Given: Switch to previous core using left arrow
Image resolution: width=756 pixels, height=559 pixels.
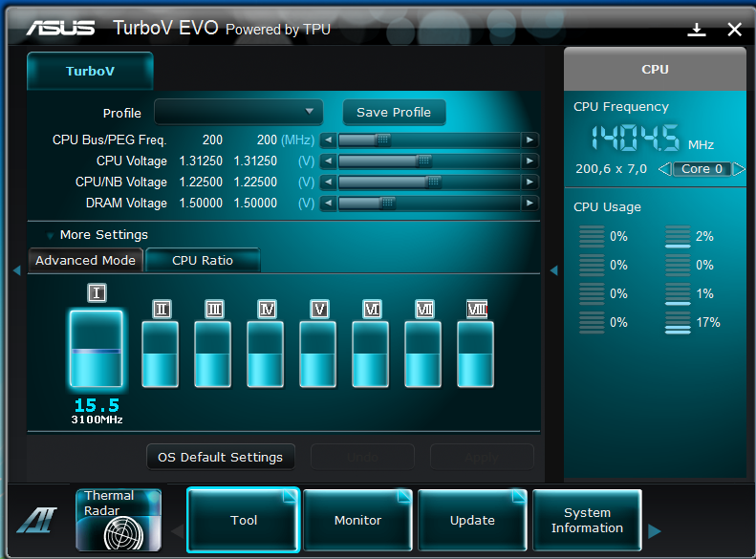Looking at the screenshot, I should coord(665,169).
